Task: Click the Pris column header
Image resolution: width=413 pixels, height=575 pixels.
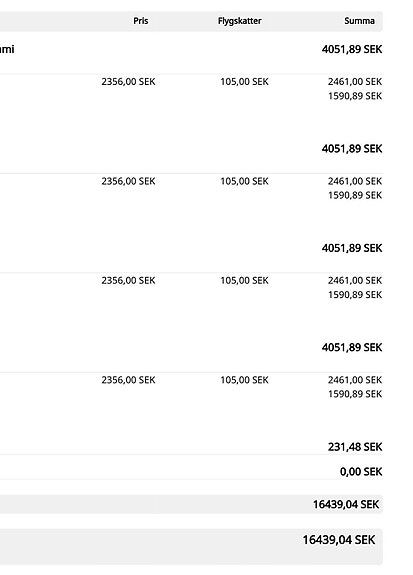Action: tap(141, 21)
